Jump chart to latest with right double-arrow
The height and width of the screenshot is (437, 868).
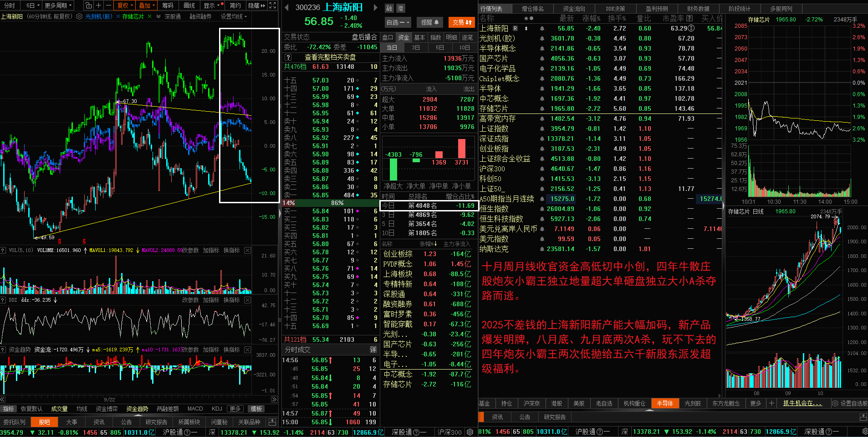tap(274, 400)
